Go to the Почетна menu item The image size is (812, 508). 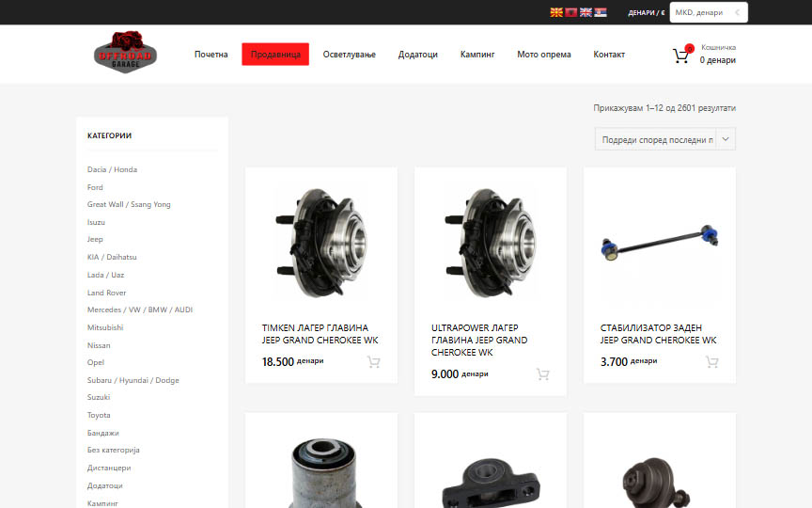(x=211, y=55)
